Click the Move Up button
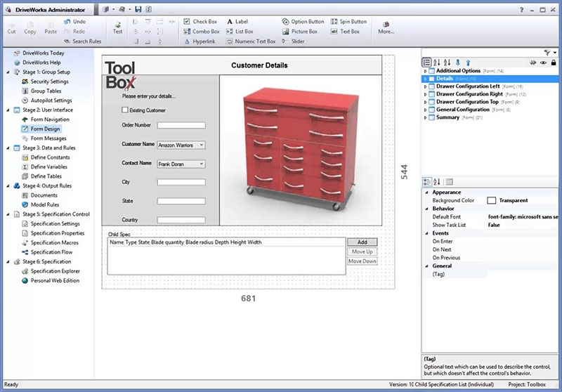The image size is (562, 392). pyautogui.click(x=362, y=251)
